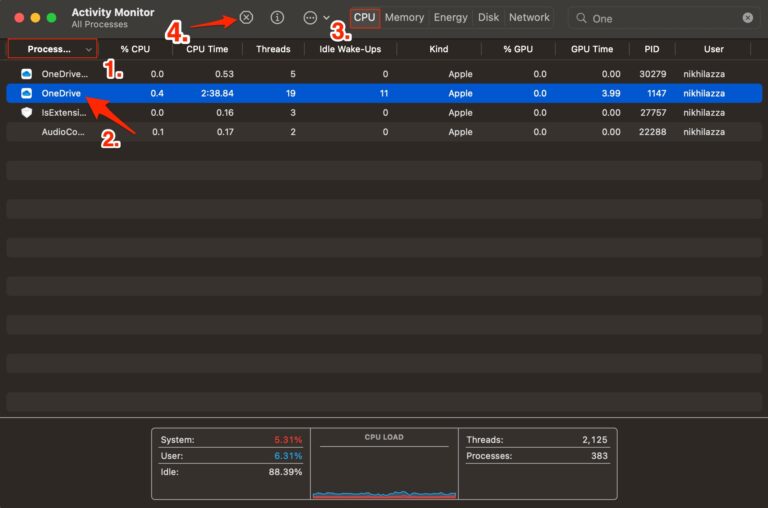This screenshot has width=768, height=508.
Task: Click the CPU Load graph
Action: coord(384,470)
